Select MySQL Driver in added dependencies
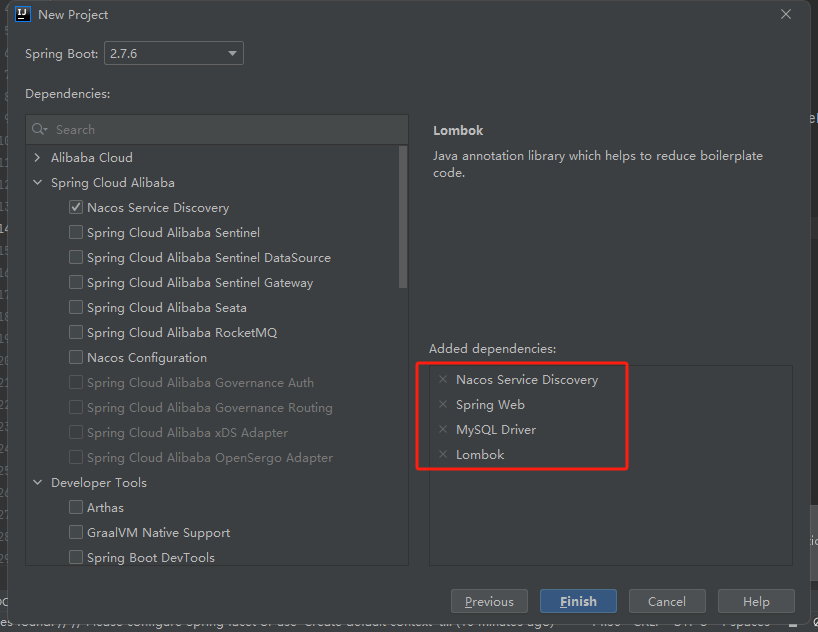Image resolution: width=818 pixels, height=632 pixels. 496,430
